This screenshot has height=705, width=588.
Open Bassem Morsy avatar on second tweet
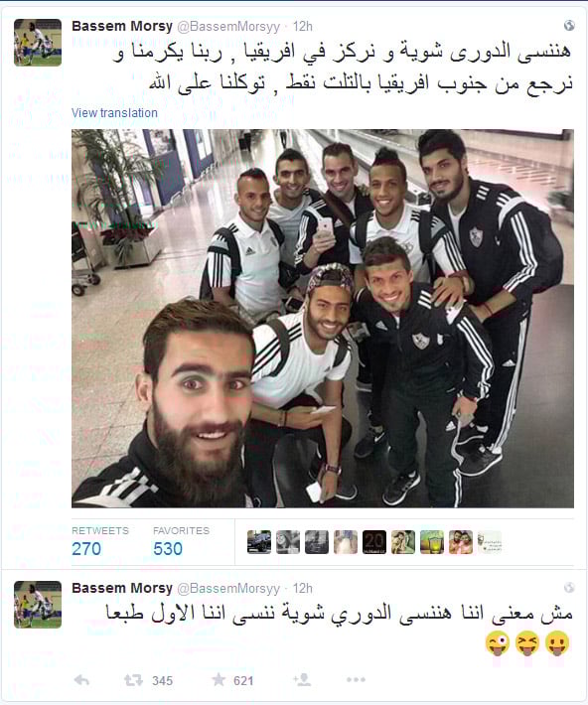tap(38, 605)
